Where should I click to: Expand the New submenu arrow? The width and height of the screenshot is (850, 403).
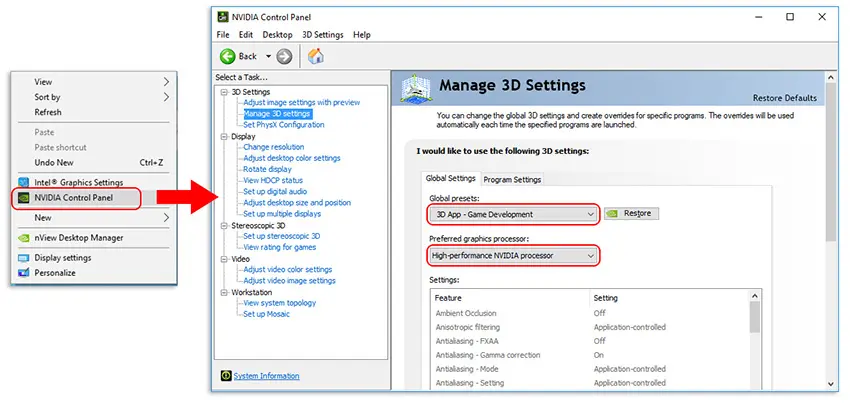[166, 218]
